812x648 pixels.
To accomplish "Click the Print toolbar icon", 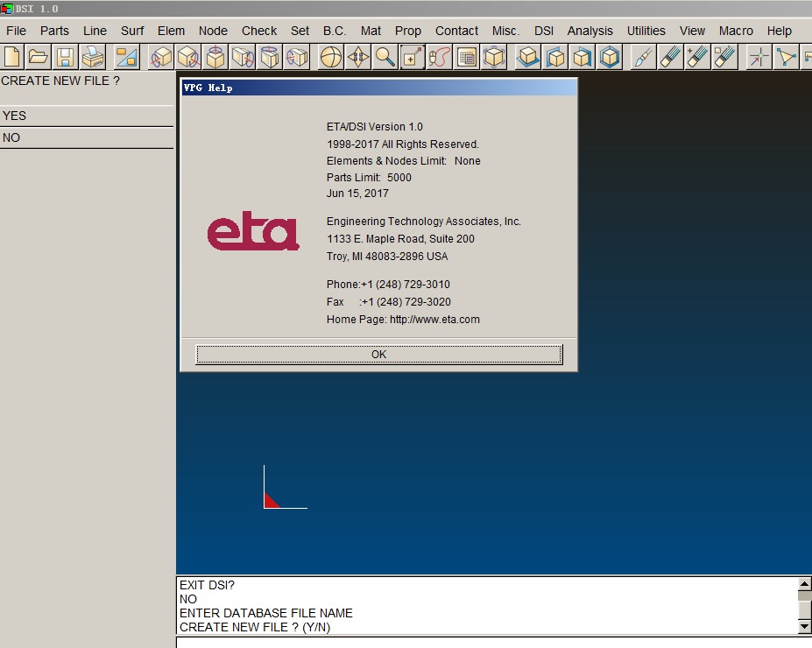I will coord(93,57).
